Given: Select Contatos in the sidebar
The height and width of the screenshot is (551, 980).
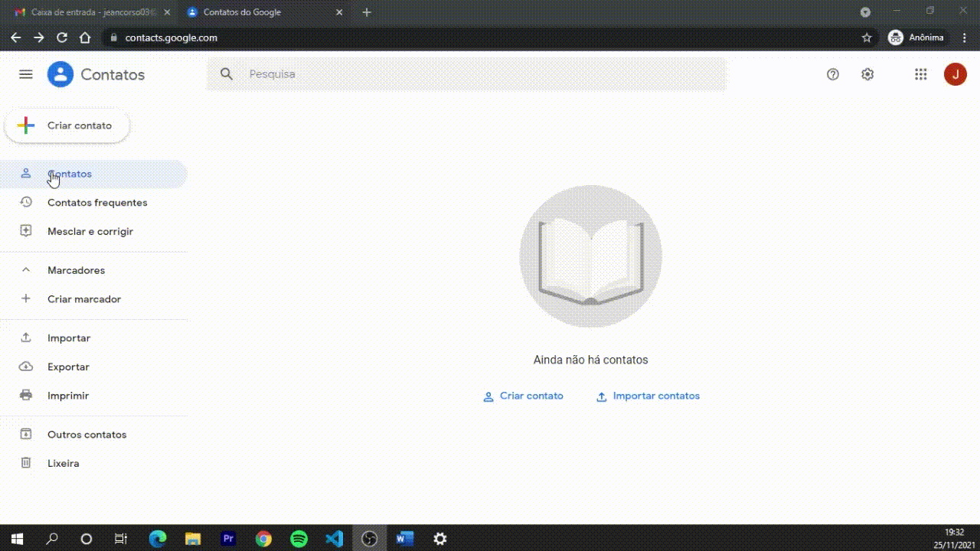Looking at the screenshot, I should 93,174.
